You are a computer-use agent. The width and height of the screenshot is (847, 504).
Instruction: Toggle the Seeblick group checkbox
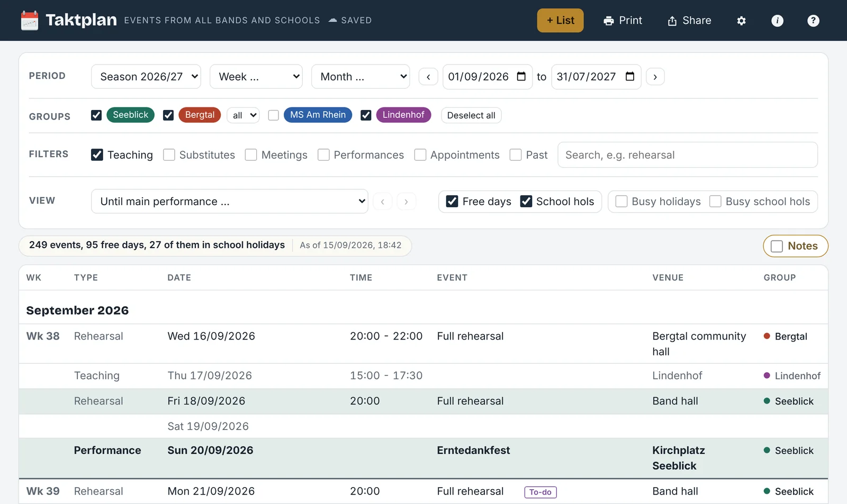click(96, 115)
